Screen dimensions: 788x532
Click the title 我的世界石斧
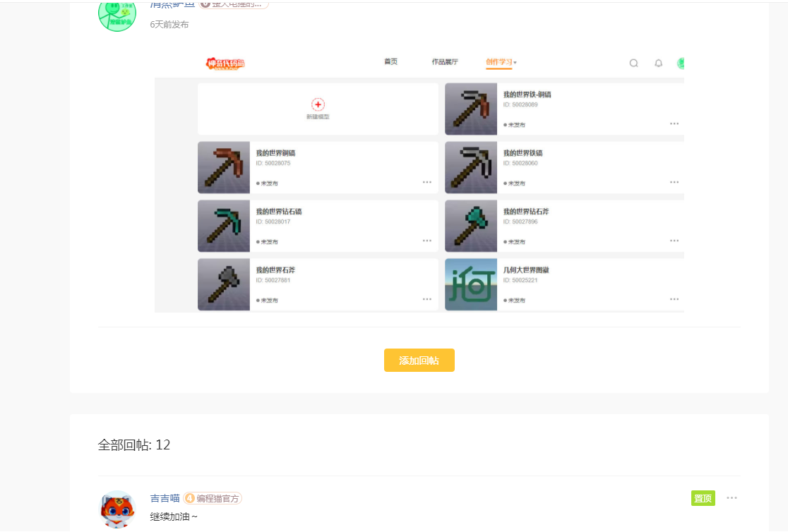click(275, 270)
